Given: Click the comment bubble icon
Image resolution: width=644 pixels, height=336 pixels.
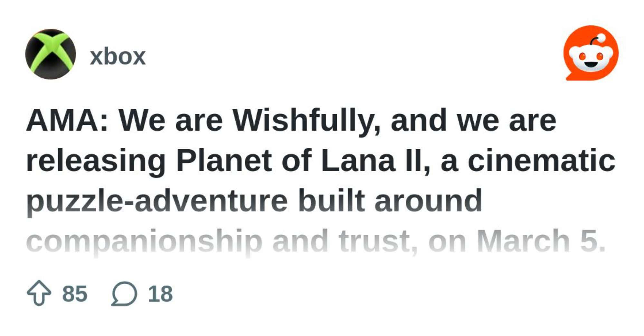Looking at the screenshot, I should point(124,293).
